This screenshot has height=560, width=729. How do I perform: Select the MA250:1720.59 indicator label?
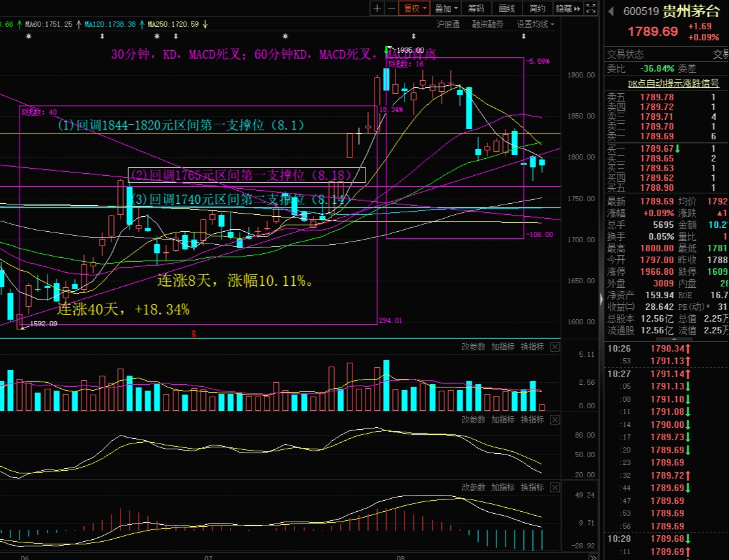click(x=173, y=24)
